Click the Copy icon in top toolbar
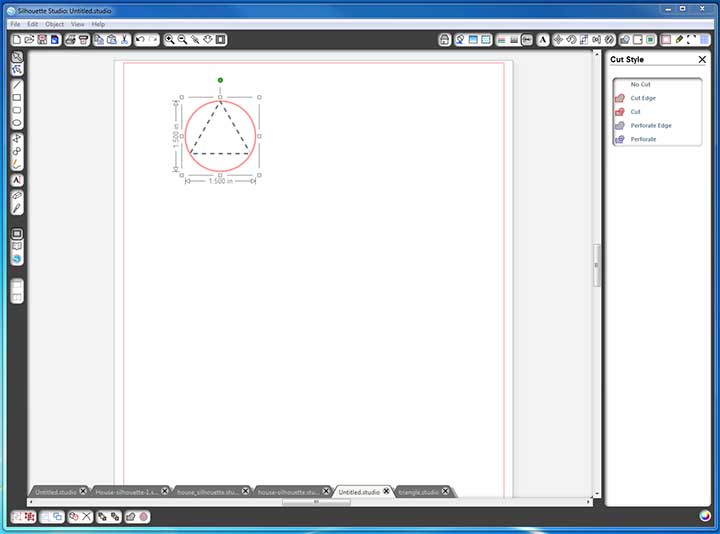 (x=99, y=40)
